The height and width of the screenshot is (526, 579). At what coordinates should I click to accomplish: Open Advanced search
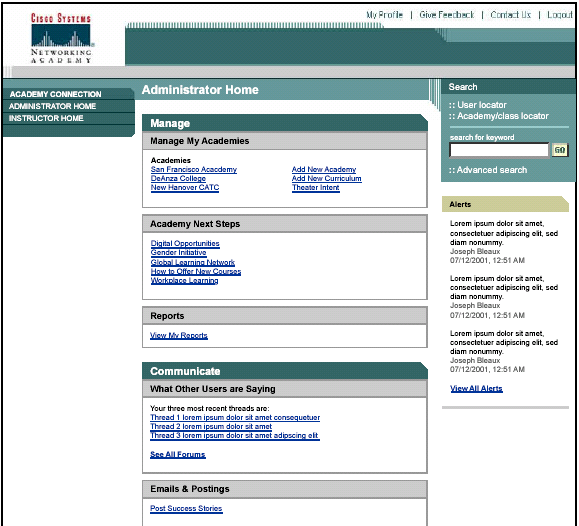(488, 170)
